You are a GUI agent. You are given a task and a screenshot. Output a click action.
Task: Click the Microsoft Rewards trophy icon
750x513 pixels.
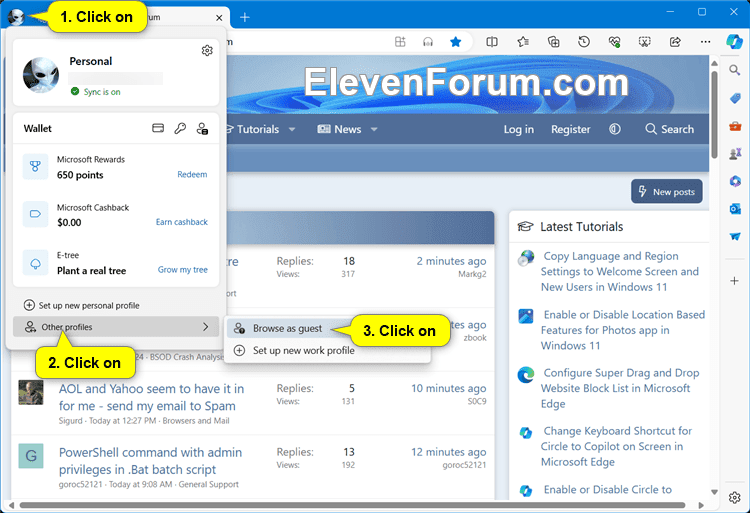pos(35,166)
